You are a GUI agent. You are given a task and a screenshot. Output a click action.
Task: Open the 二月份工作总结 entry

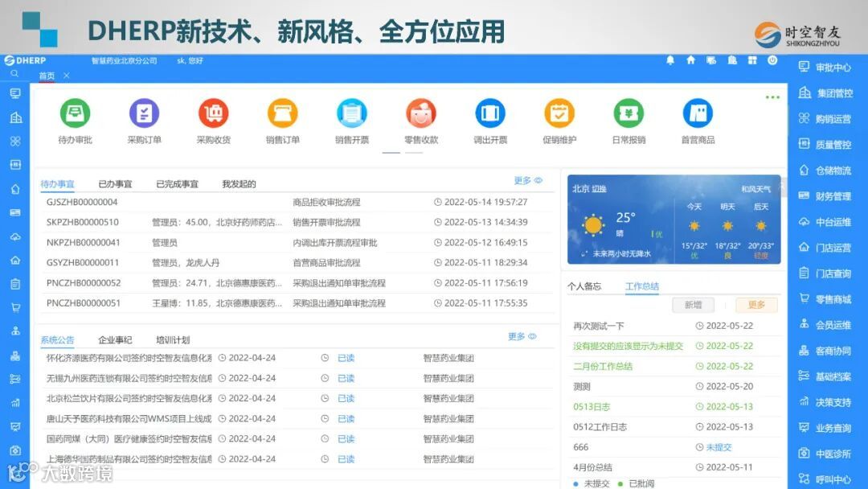603,366
